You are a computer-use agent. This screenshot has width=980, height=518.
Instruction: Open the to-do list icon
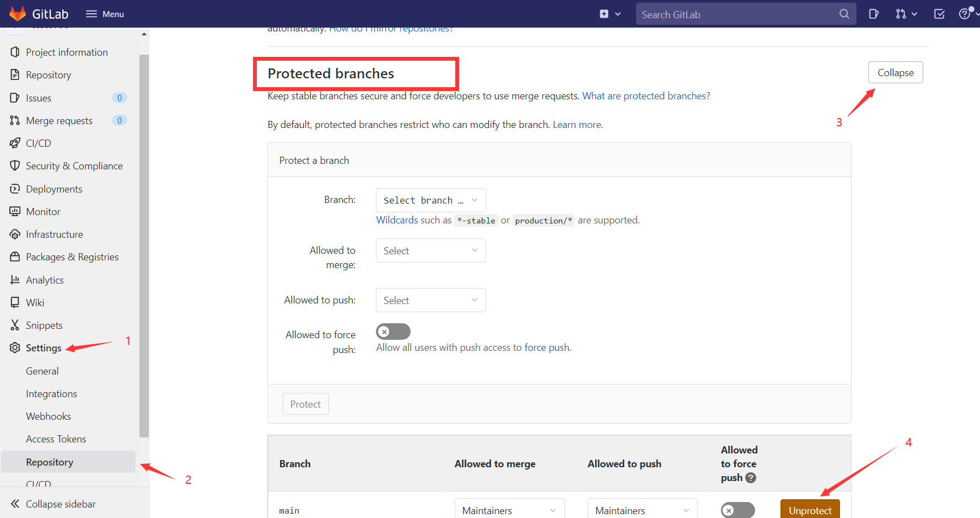[x=940, y=14]
